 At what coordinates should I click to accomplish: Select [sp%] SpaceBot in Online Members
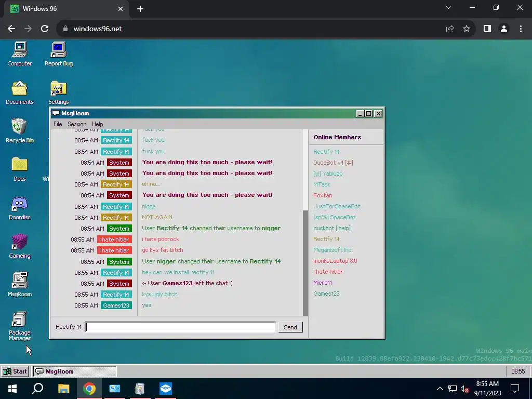(334, 217)
